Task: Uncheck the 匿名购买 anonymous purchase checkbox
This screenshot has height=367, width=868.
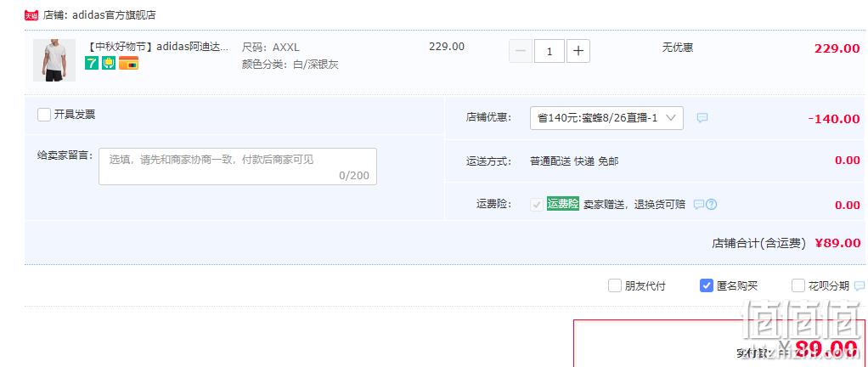Action: click(x=707, y=285)
